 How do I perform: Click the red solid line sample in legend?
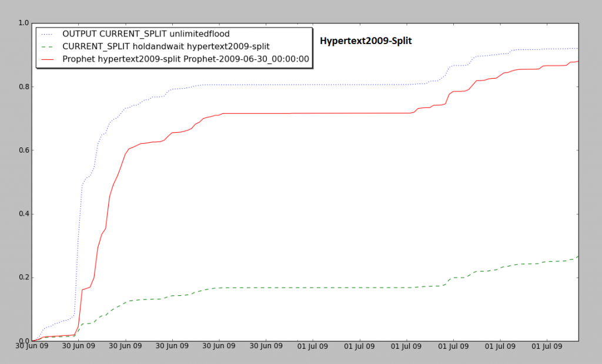(48, 59)
